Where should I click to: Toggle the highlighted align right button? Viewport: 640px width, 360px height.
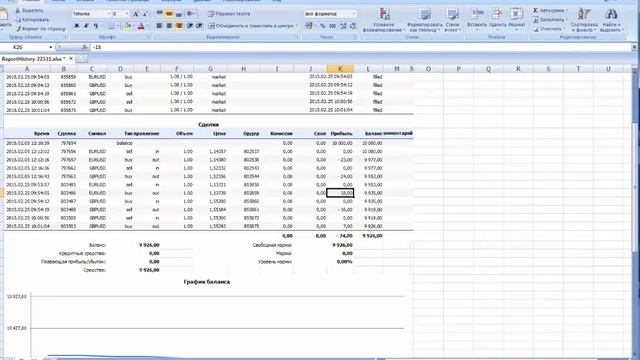pos(179,26)
